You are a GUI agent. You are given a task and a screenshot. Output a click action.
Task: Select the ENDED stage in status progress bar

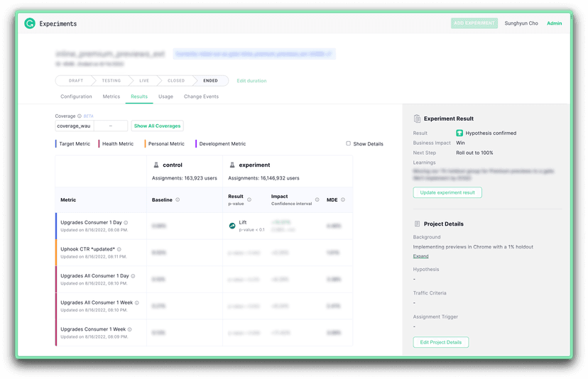coord(209,81)
